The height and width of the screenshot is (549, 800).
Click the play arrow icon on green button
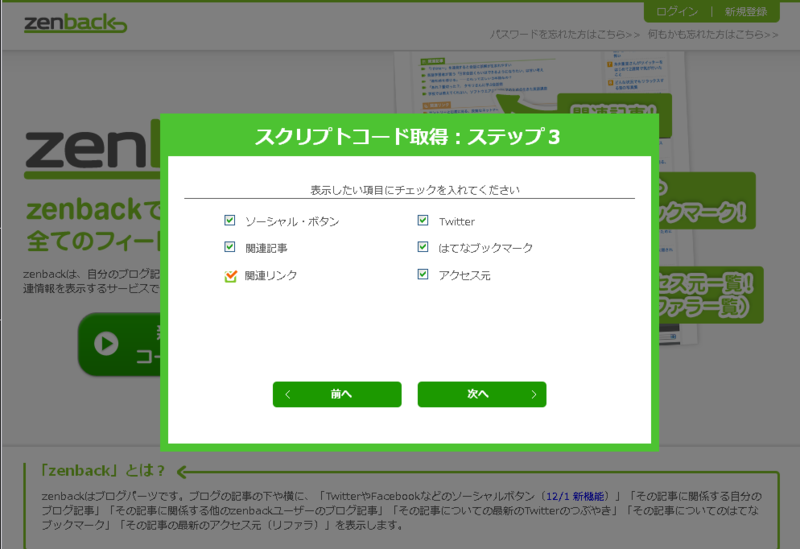click(106, 343)
